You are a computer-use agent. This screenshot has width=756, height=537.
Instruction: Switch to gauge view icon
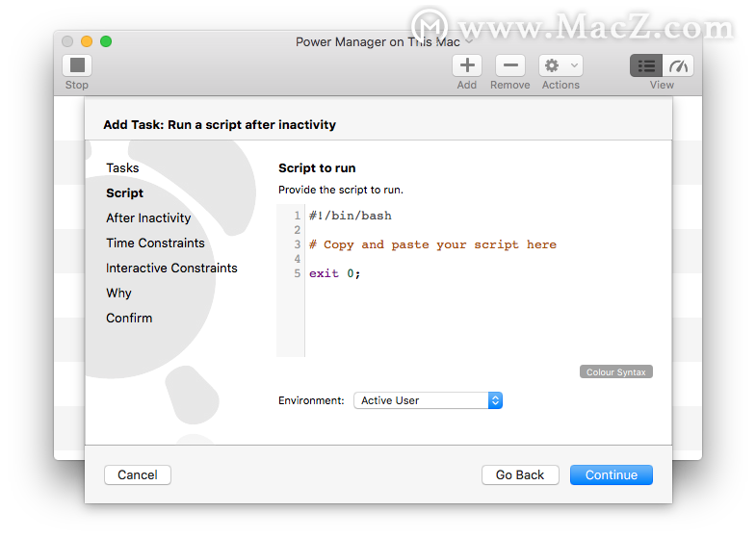pos(678,65)
